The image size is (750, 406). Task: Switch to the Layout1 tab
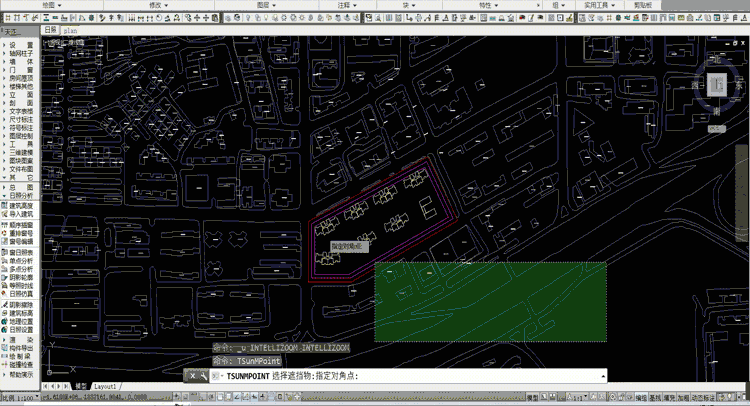point(106,386)
